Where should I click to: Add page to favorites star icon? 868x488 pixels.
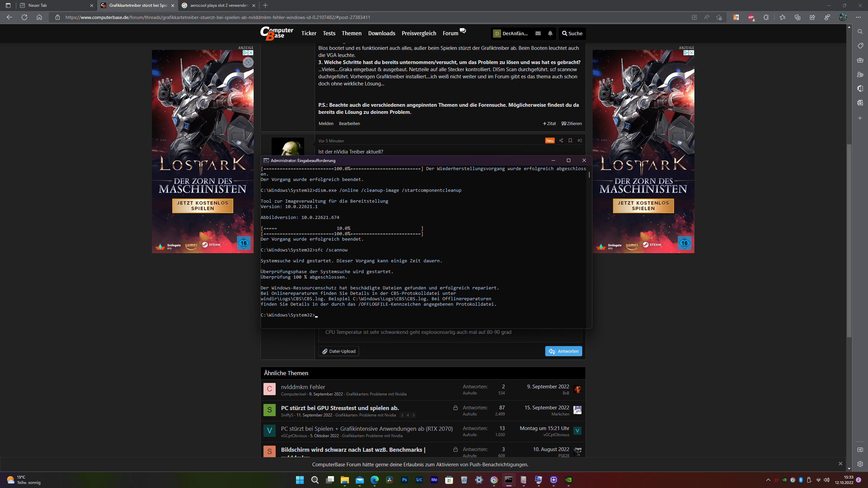pos(719,17)
